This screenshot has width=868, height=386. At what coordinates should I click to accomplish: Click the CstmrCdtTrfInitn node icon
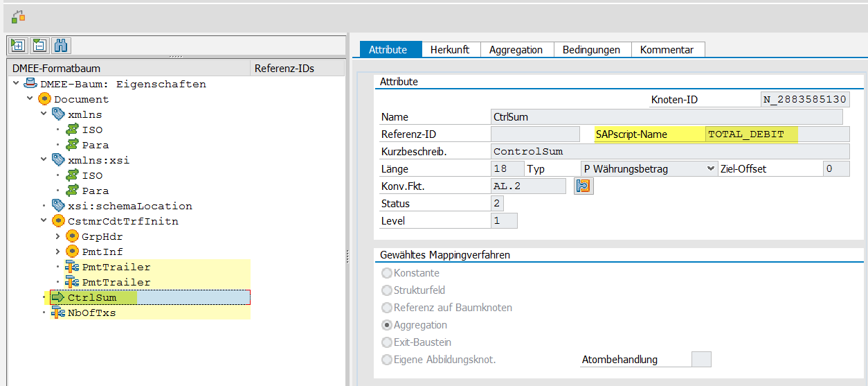click(x=58, y=221)
